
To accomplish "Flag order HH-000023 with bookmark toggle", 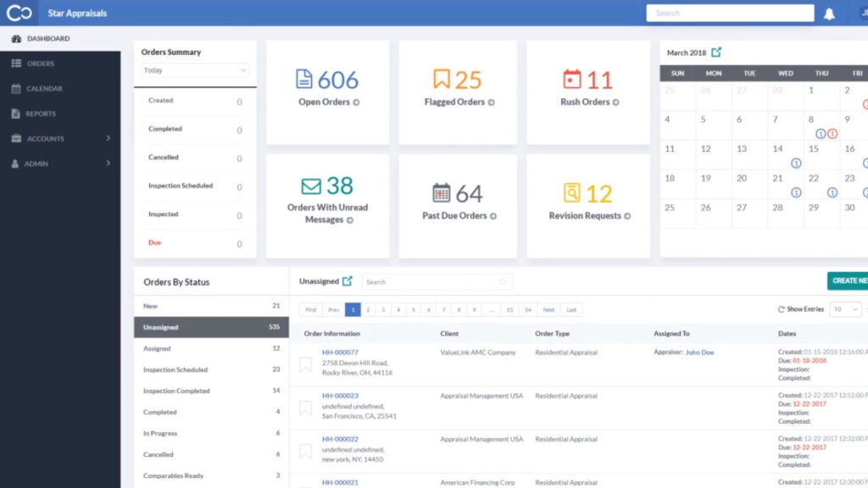I will (305, 408).
